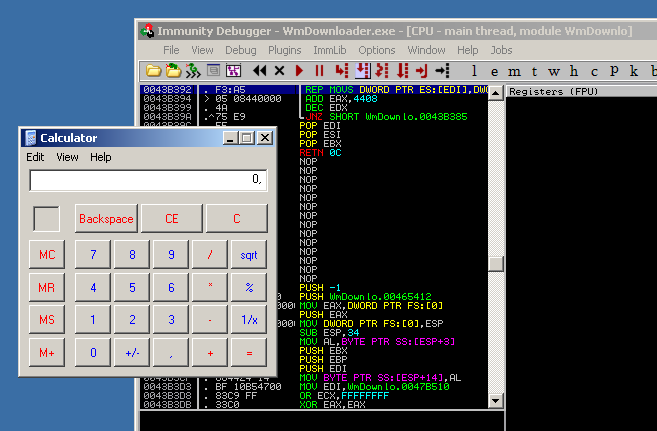Click the Go to address arrow icon
The height and width of the screenshot is (431, 657).
(442, 71)
